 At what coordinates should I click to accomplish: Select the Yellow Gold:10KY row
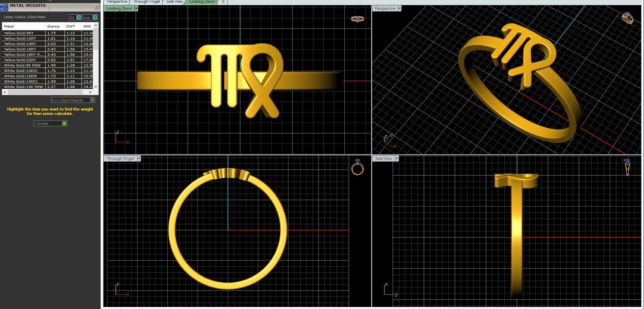(48, 38)
